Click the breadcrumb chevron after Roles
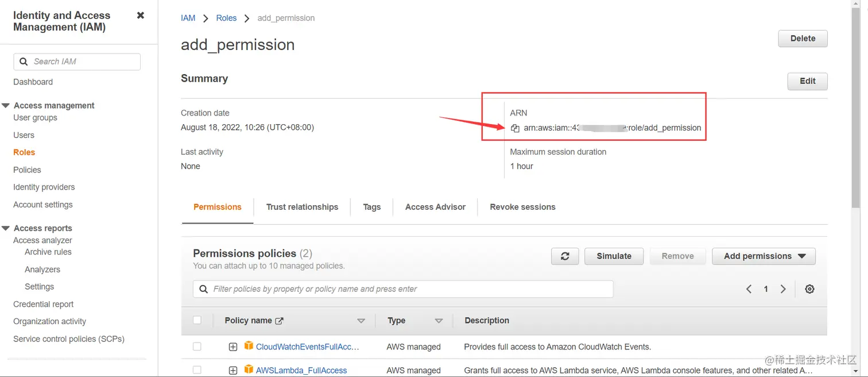This screenshot has height=377, width=868. tap(247, 18)
